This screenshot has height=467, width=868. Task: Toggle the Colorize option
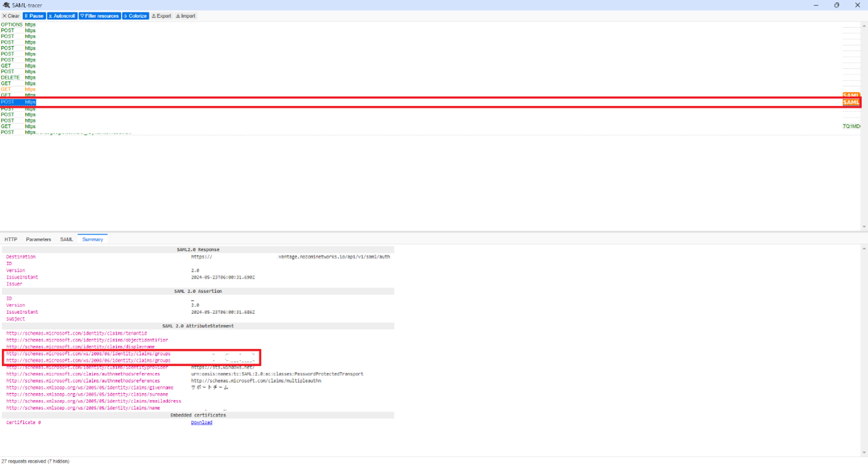click(x=135, y=16)
